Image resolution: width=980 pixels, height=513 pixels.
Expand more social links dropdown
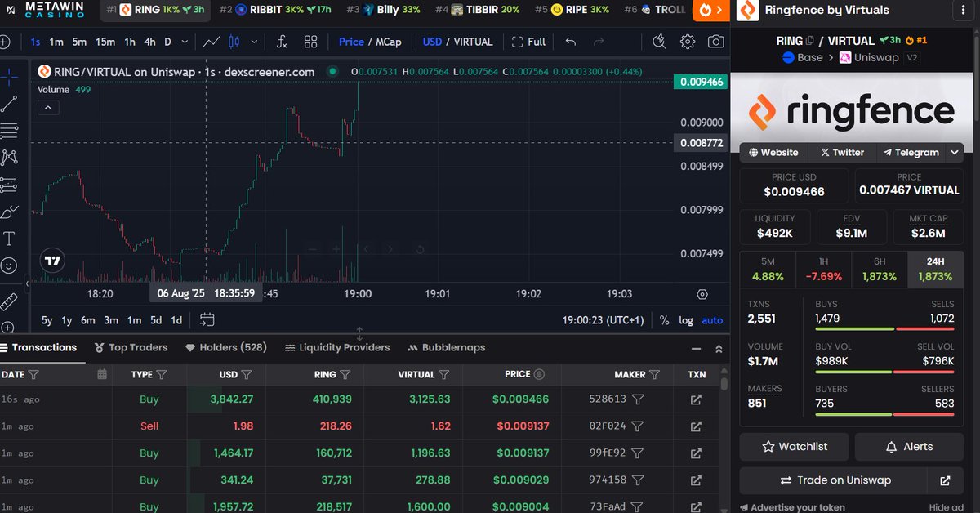pyautogui.click(x=954, y=152)
